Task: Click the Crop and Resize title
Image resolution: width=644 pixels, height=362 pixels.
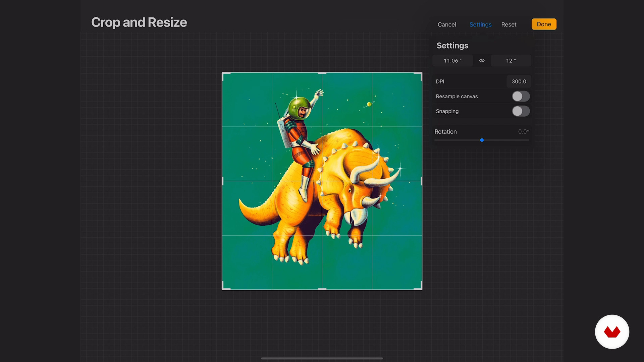Action: click(139, 22)
